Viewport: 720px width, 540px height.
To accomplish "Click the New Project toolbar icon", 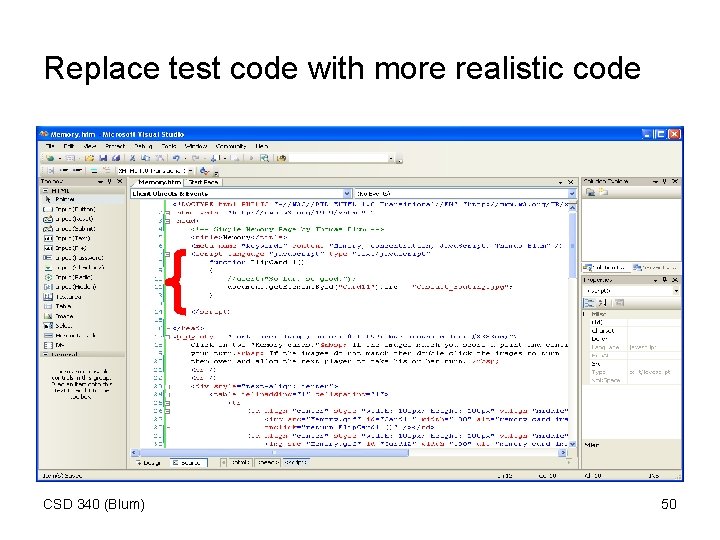I will 50,158.
